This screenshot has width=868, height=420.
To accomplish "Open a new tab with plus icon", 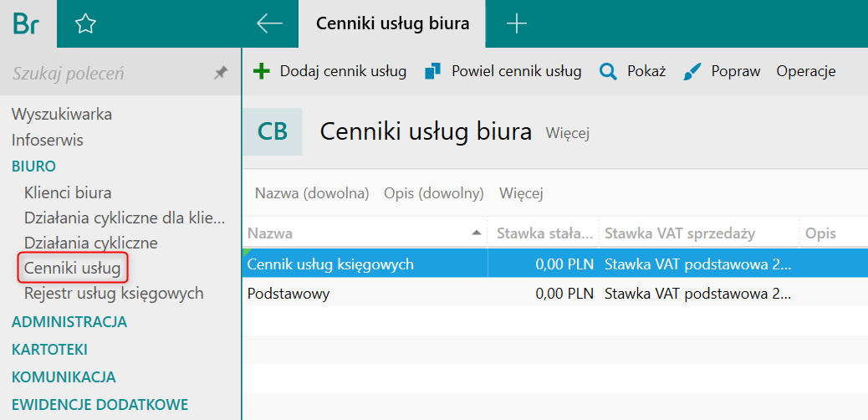I will tap(517, 23).
